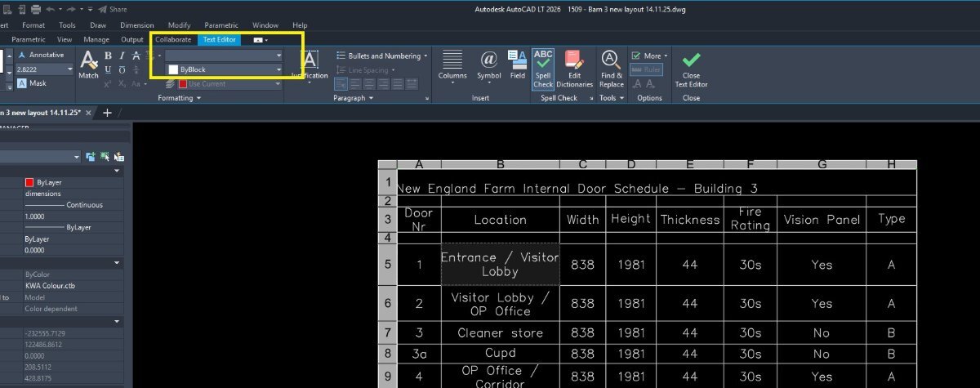
Task: Open the Modify menu
Action: (179, 25)
